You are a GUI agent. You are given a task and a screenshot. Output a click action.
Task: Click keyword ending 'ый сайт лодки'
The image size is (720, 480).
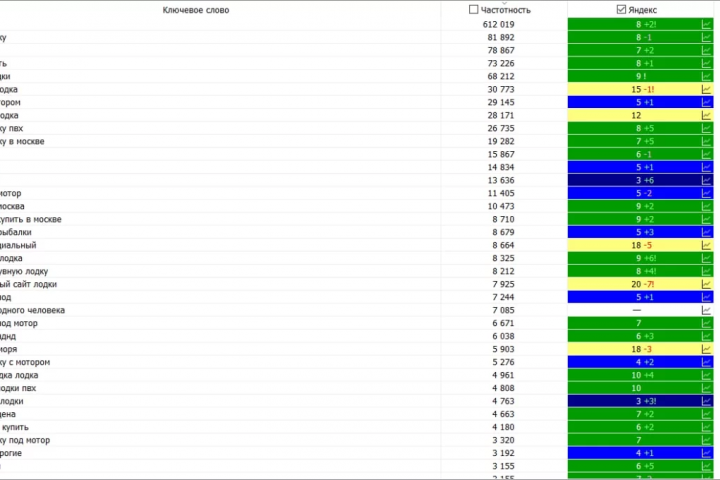click(28, 284)
